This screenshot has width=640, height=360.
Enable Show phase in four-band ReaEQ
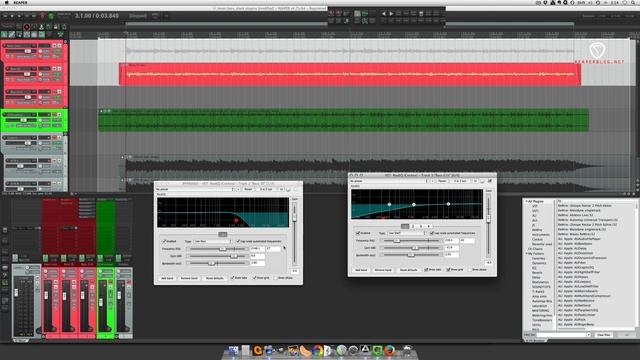pyautogui.click(x=470, y=269)
